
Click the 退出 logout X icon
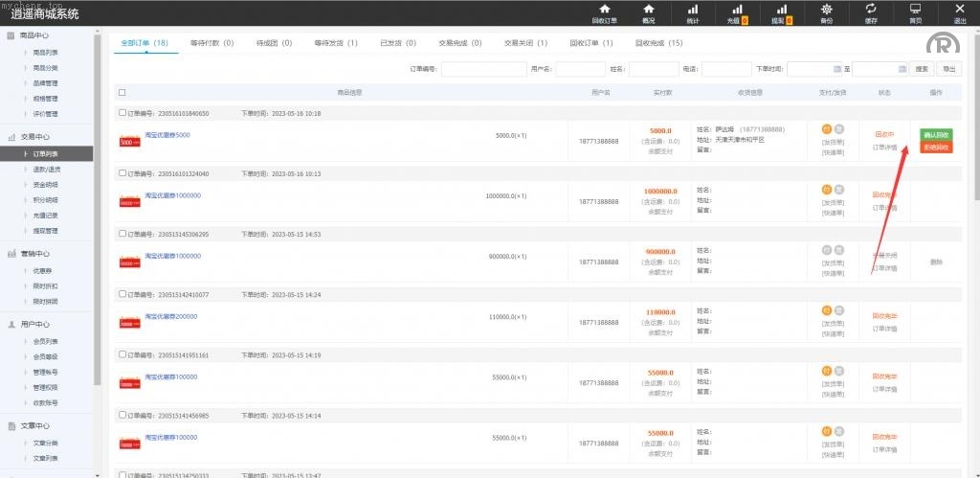pyautogui.click(x=959, y=12)
